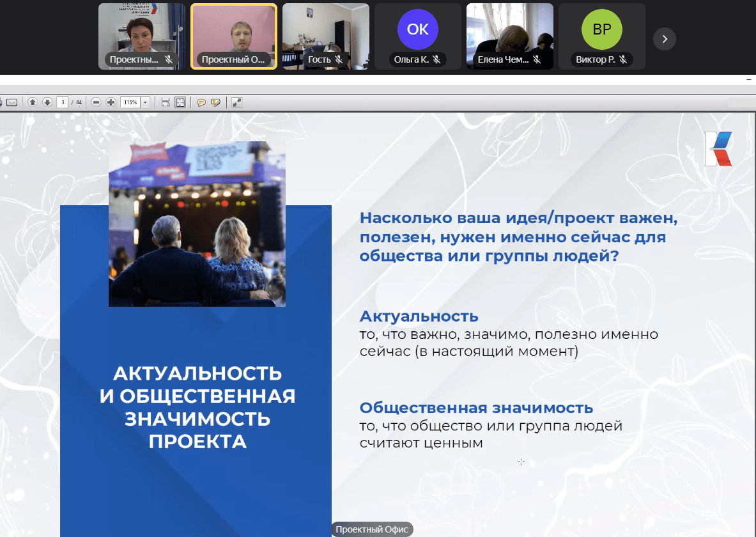Go to next page with down arrow
The height and width of the screenshot is (537, 756).
tap(47, 102)
